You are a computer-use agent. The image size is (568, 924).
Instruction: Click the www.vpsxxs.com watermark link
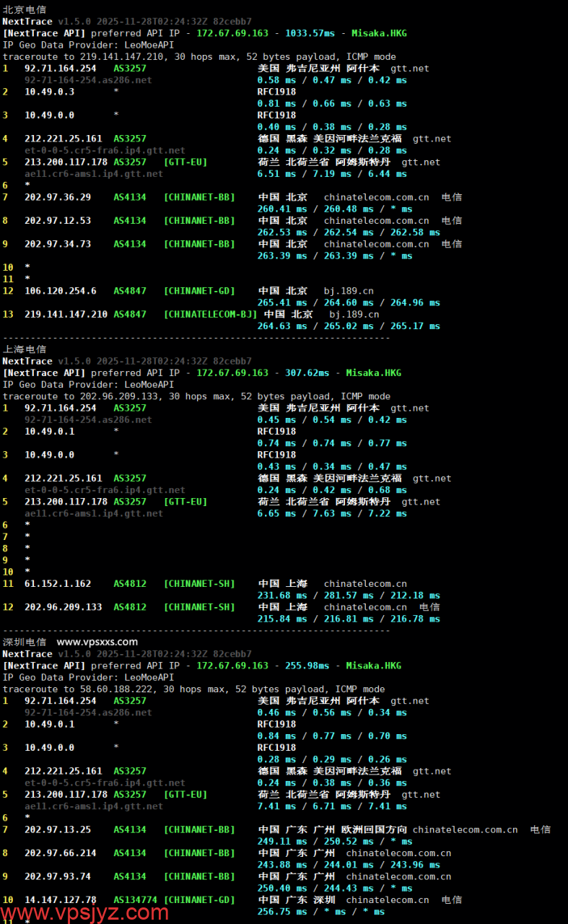pos(97,642)
